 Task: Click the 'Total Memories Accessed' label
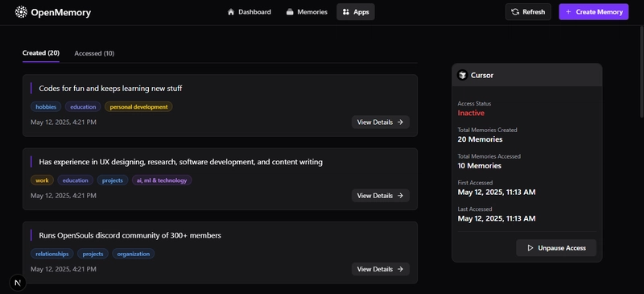click(489, 156)
